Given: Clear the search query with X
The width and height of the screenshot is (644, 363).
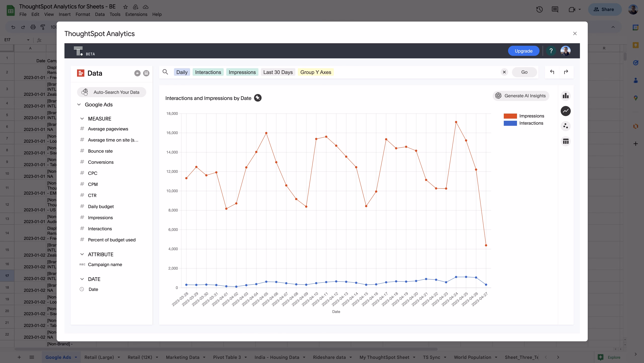Looking at the screenshot, I should 504,72.
